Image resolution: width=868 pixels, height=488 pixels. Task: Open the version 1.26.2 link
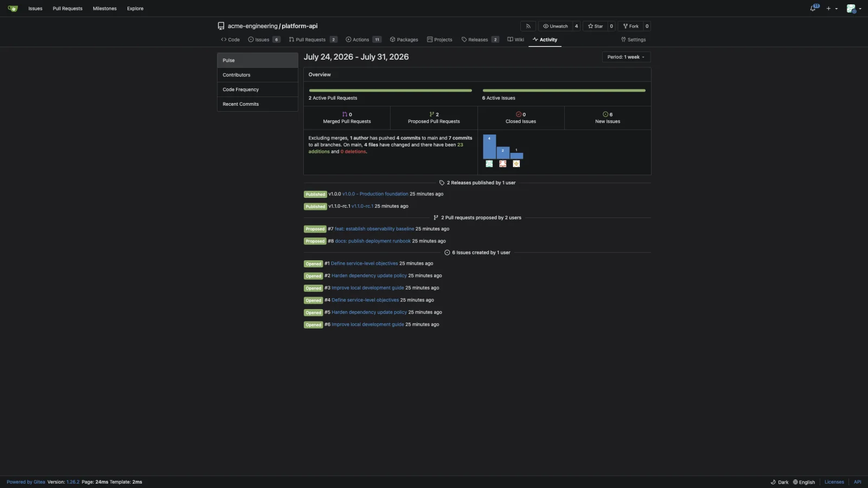click(x=73, y=482)
